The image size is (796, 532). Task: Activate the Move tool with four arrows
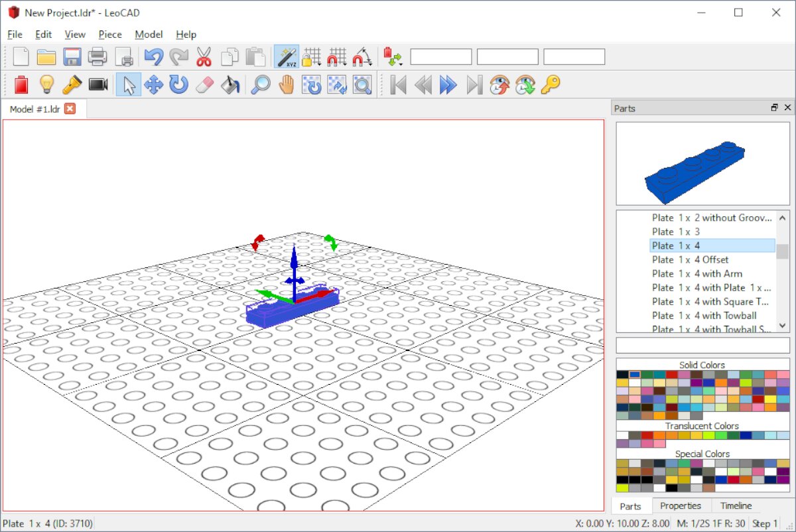(154, 85)
